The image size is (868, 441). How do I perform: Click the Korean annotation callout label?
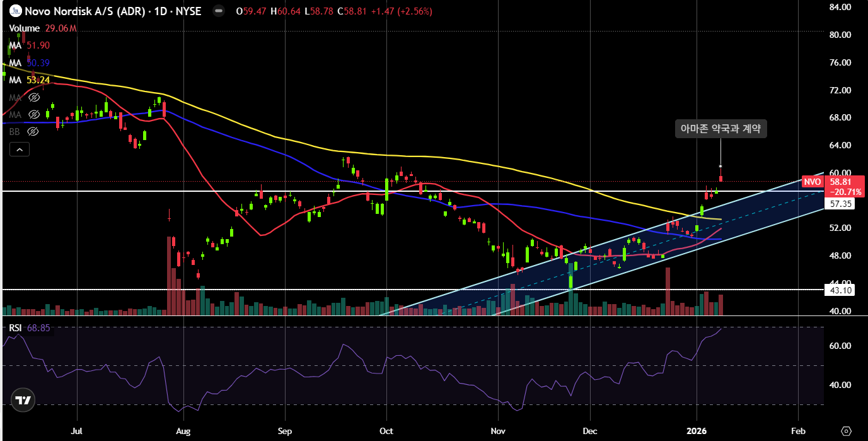click(721, 129)
